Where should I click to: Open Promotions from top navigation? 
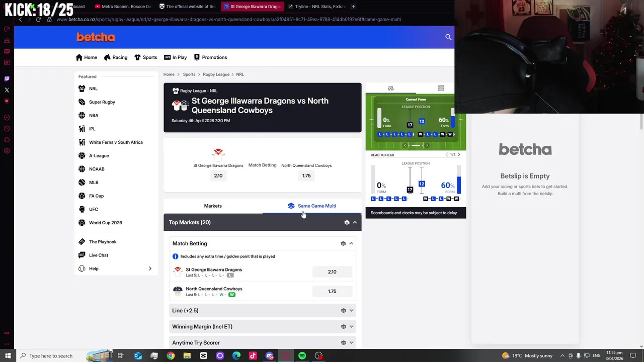[211, 57]
